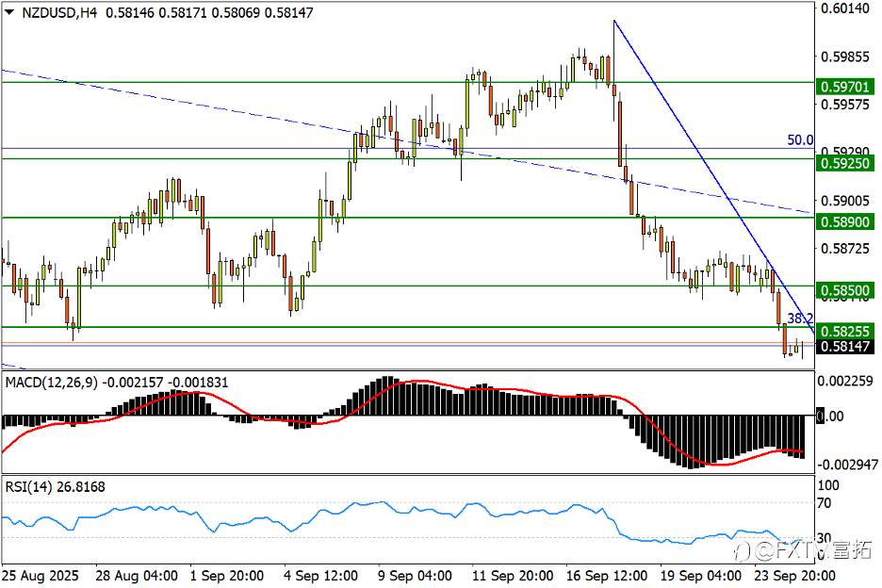Select the MACD scale value -0.002947
This screenshot has width=882, height=588.
(x=848, y=465)
